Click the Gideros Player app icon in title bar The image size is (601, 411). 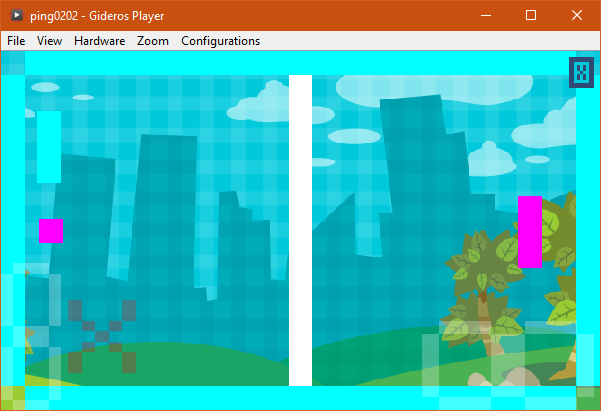(16, 15)
